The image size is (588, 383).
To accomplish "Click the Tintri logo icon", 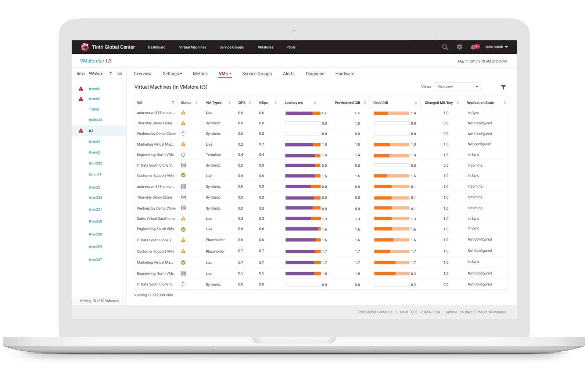I will pyautogui.click(x=85, y=47).
